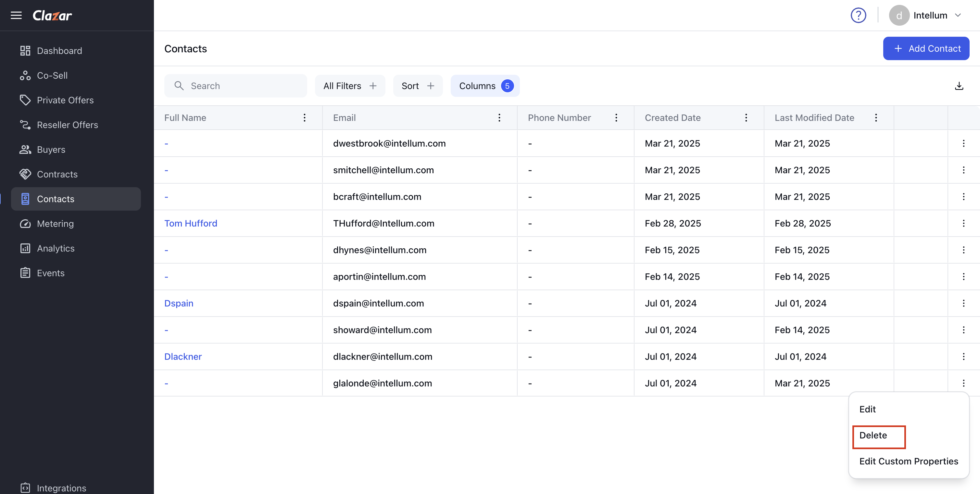This screenshot has width=980, height=494.
Task: Click the user avatar circle
Action: [899, 15]
